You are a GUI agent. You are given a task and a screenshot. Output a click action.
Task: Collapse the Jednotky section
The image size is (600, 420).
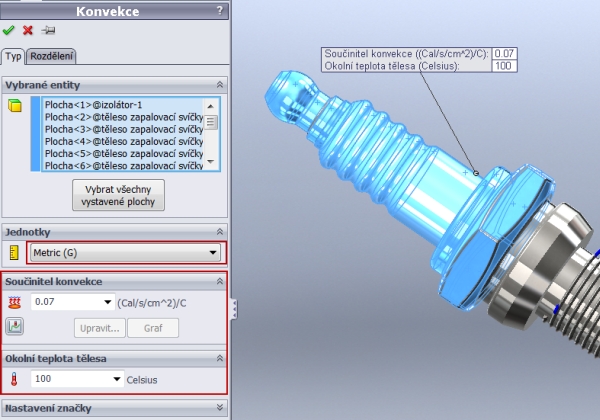(x=220, y=232)
